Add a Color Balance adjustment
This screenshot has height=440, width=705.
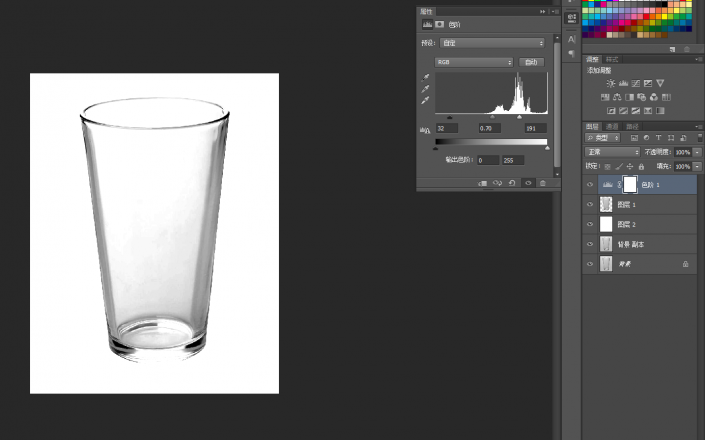(x=617, y=97)
